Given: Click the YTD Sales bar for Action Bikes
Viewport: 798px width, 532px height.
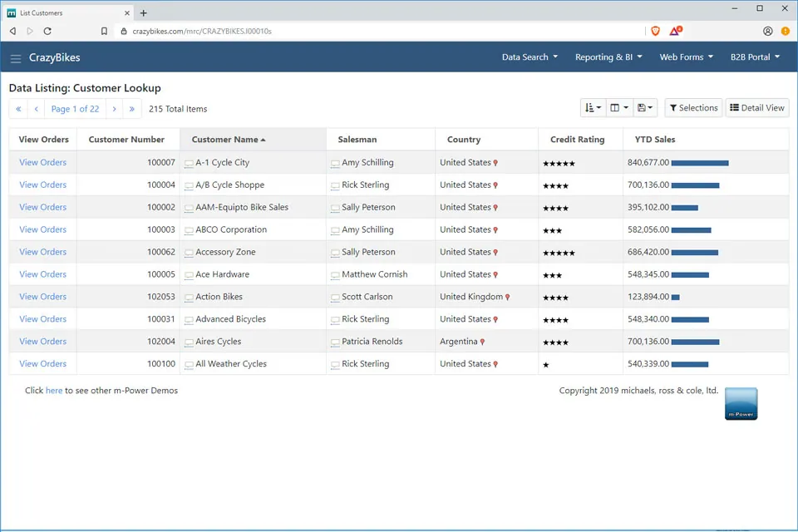Looking at the screenshot, I should point(675,298).
